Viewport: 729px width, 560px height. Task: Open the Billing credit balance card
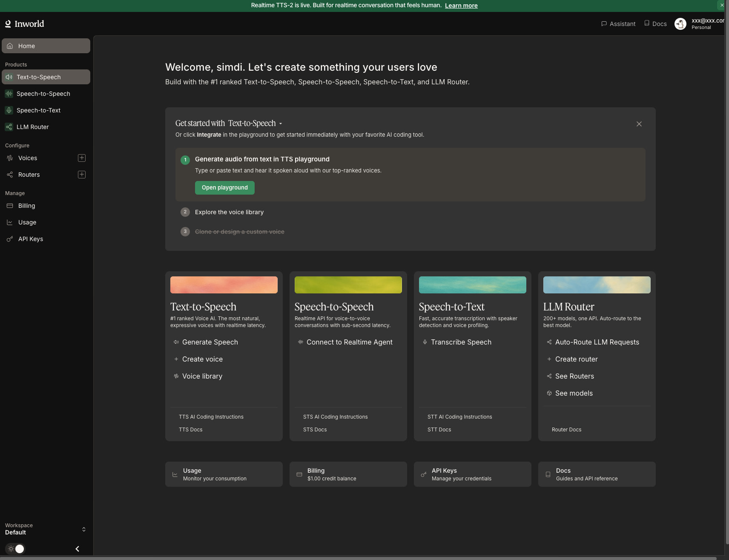[x=348, y=474]
